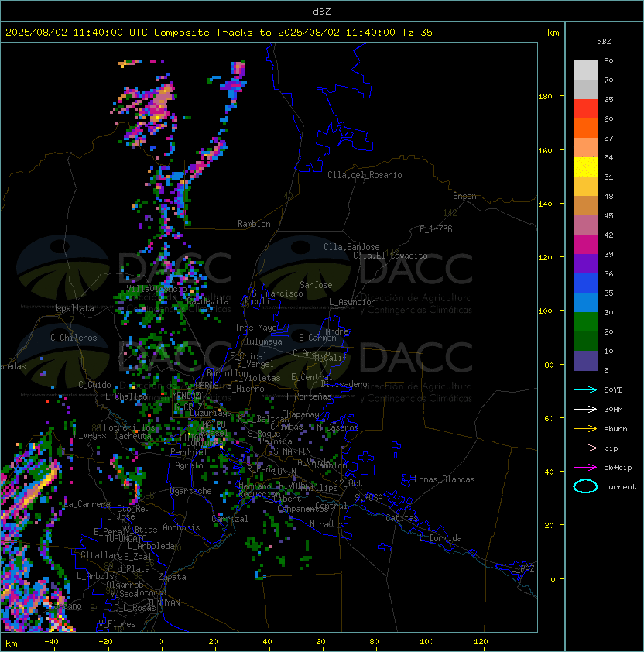Select the light gray 80–70 dBZ swatch
644x652 pixels.
pyautogui.click(x=585, y=70)
